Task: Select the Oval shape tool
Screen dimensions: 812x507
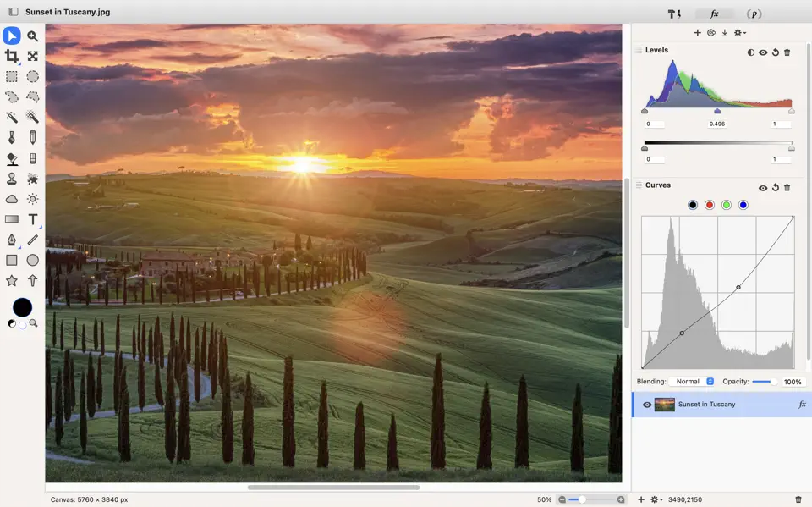Action: click(33, 260)
